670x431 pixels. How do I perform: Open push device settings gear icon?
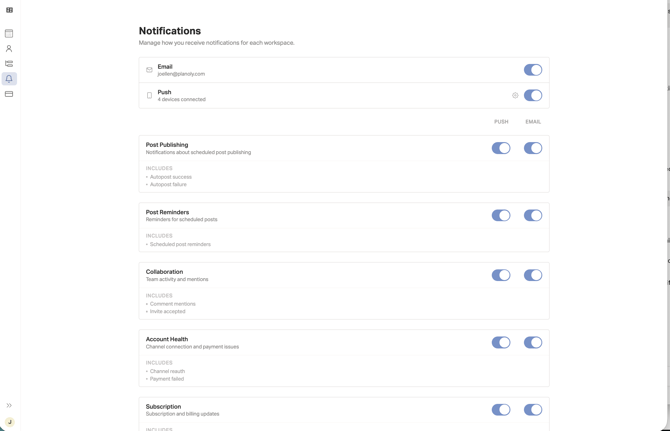[515, 95]
